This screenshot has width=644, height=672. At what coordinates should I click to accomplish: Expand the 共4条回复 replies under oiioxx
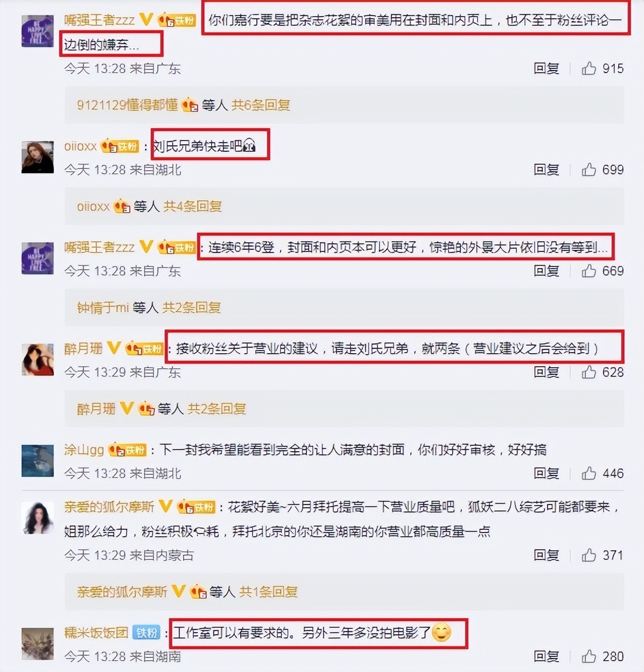193,206
